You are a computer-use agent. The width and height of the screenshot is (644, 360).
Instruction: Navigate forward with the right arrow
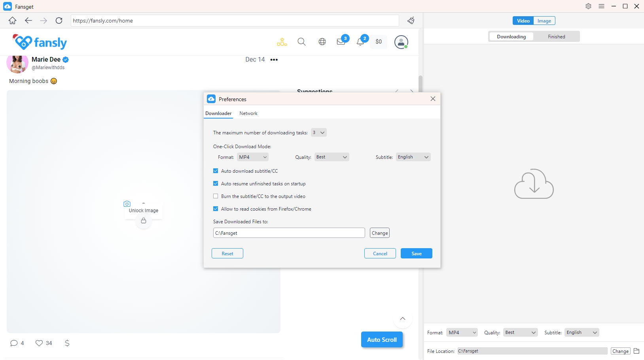44,21
